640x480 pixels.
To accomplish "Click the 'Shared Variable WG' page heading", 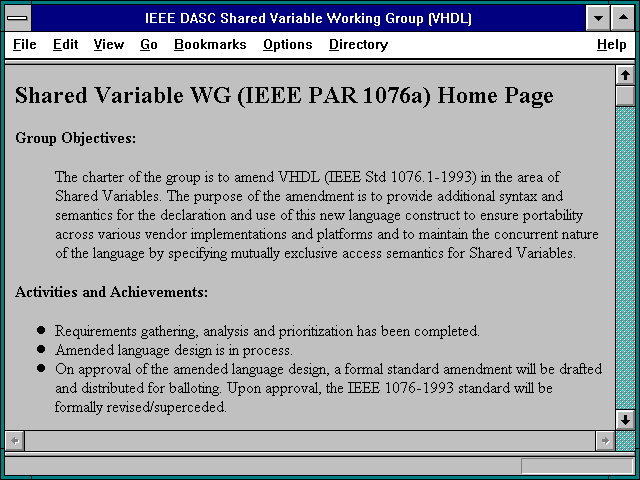I will pos(284,96).
